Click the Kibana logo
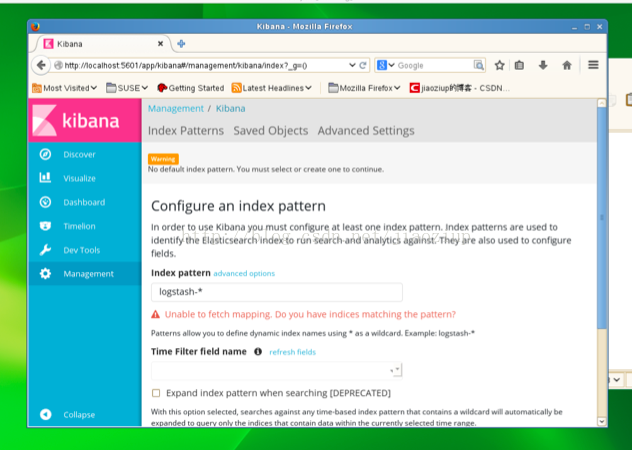This screenshot has width=632, height=450. [85, 120]
